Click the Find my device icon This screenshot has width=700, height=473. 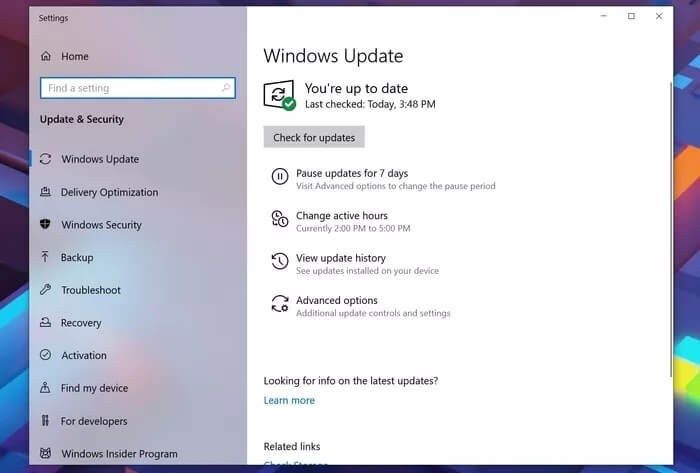coord(45,387)
